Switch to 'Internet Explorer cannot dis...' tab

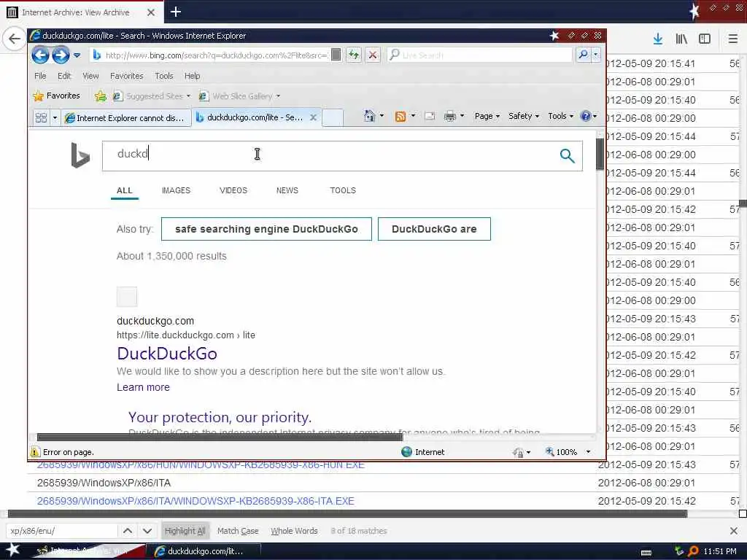tap(126, 117)
